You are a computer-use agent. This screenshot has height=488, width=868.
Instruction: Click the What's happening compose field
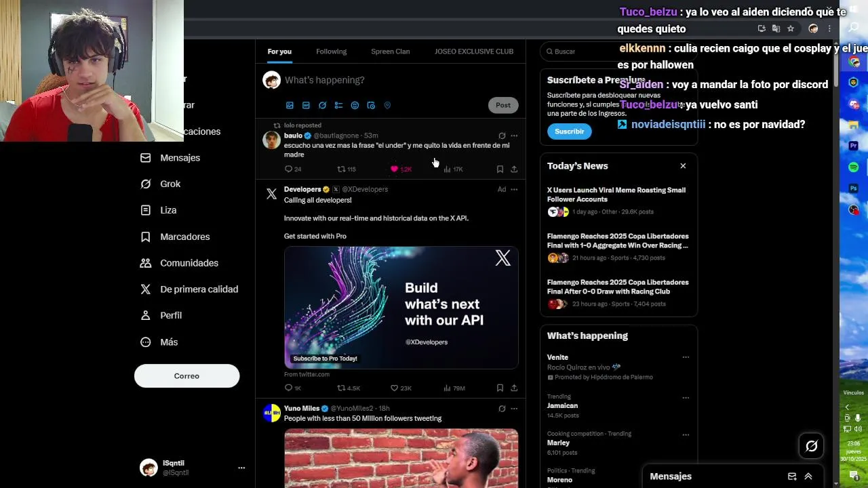click(400, 80)
